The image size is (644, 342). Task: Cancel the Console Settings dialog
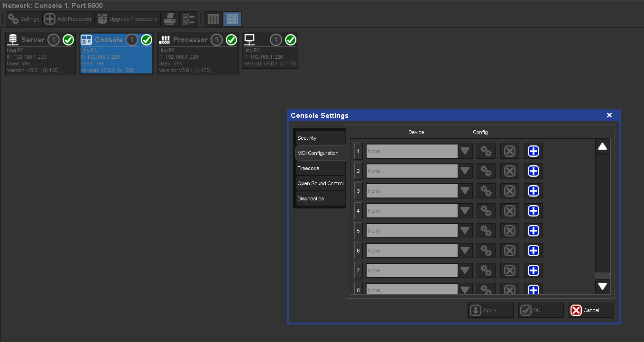tap(591, 310)
